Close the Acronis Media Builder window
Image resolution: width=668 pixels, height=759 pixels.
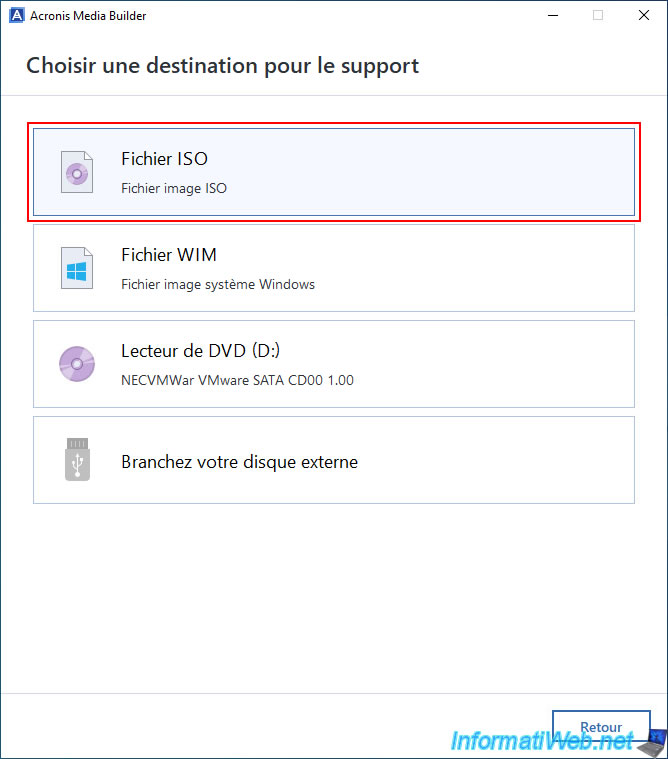pos(644,16)
